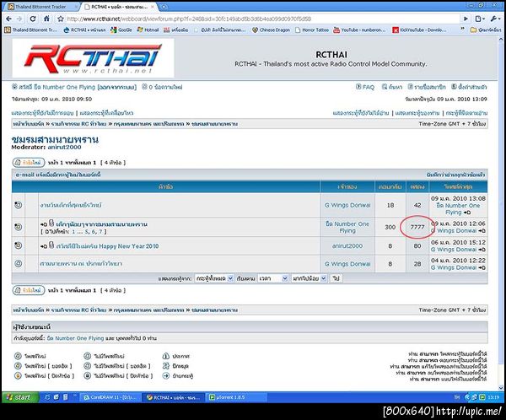Select the RCTHAI browser tab

[x=120, y=7]
